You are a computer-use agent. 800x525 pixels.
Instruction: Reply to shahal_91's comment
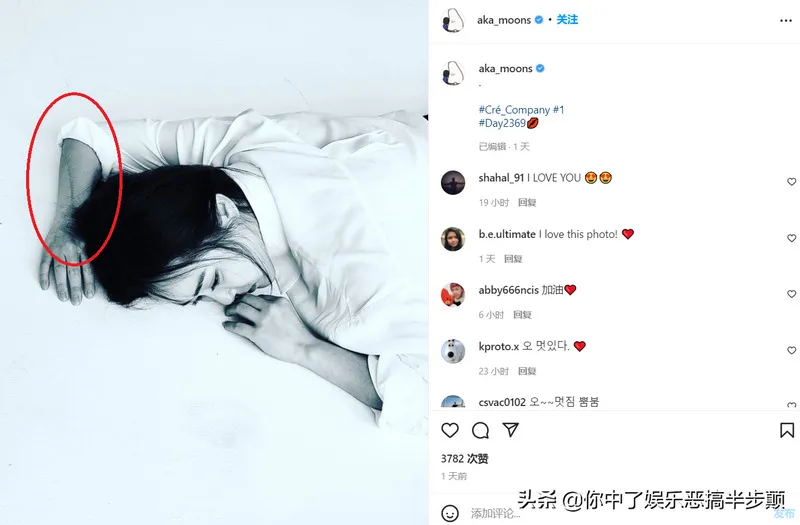(x=527, y=203)
